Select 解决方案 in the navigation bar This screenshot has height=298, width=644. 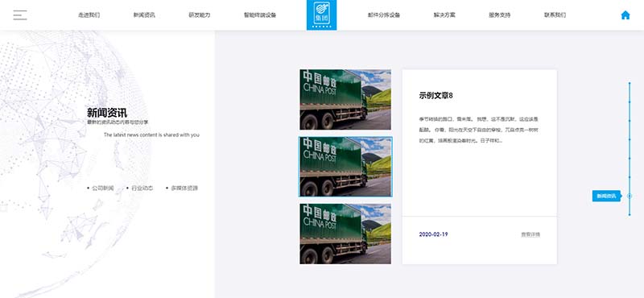click(444, 15)
